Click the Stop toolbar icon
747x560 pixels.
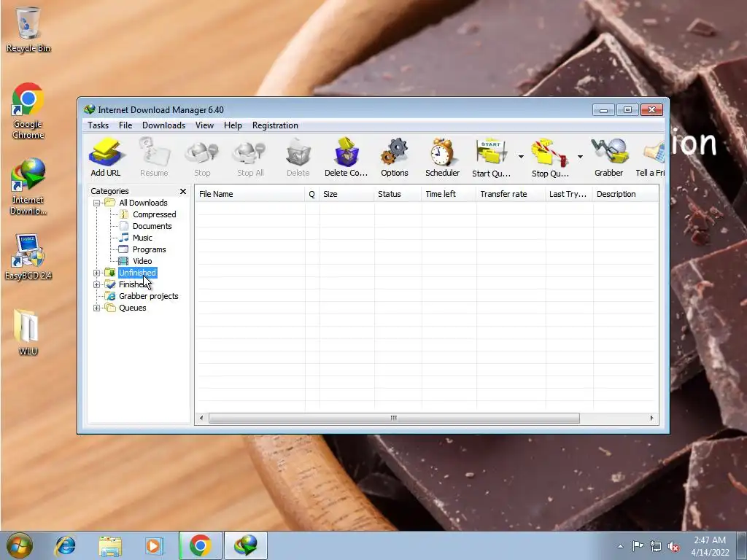[202, 157]
